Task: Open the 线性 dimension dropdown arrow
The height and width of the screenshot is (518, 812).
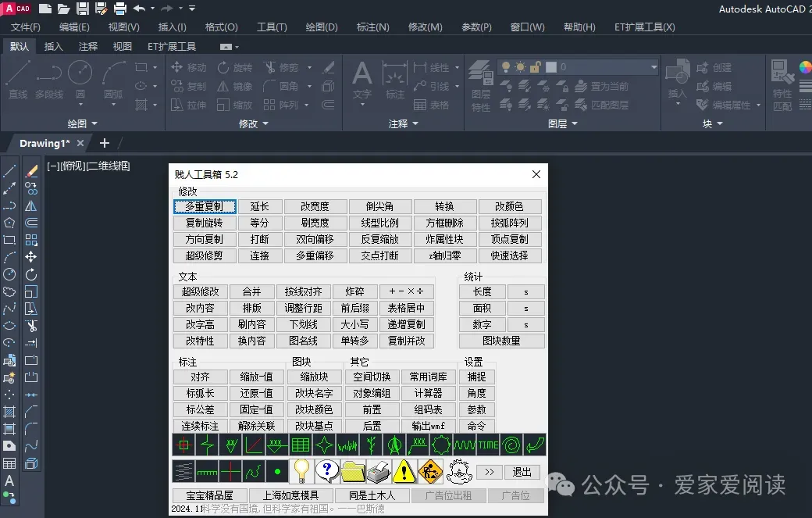Action: pyautogui.click(x=458, y=67)
